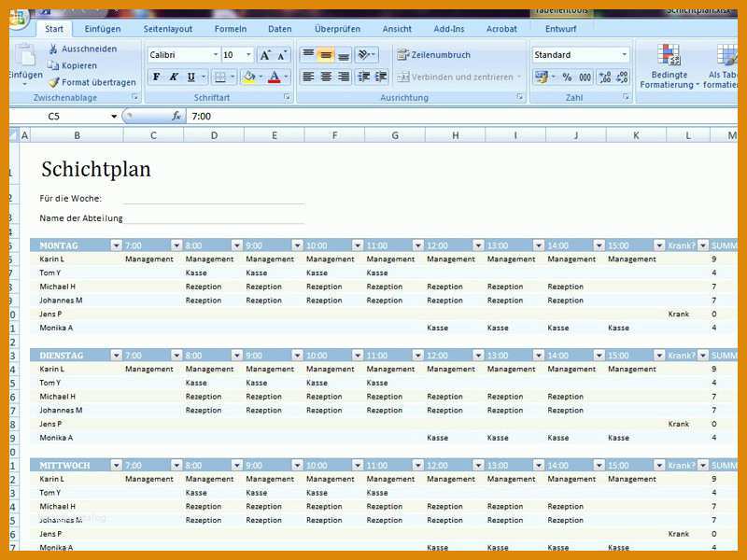
Task: Click the Select All corner button
Action: tap(14, 135)
